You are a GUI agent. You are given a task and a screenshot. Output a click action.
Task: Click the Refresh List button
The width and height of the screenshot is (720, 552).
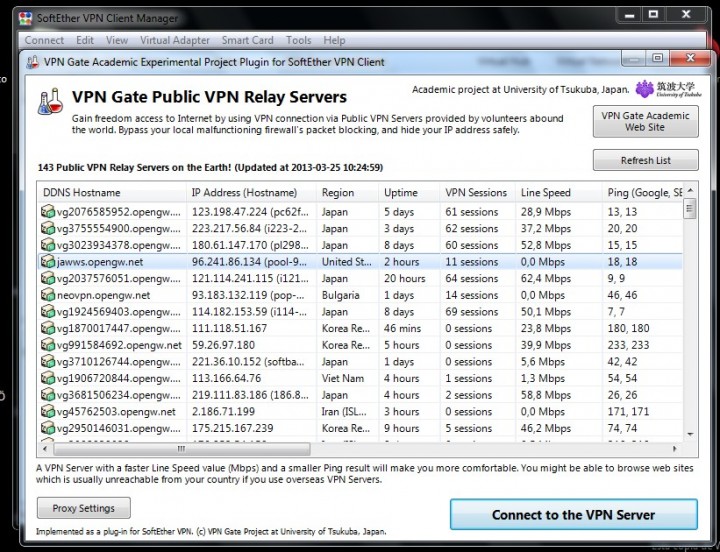point(646,160)
